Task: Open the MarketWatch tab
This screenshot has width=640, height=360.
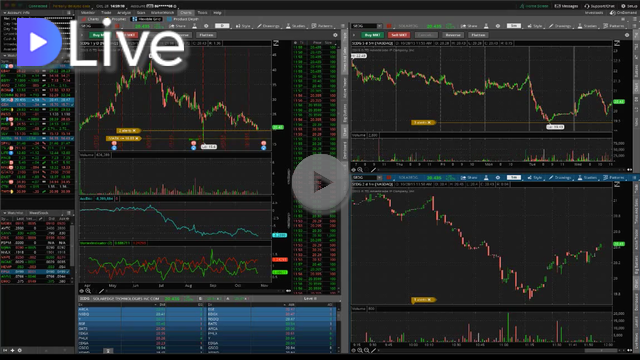Action: (x=162, y=13)
